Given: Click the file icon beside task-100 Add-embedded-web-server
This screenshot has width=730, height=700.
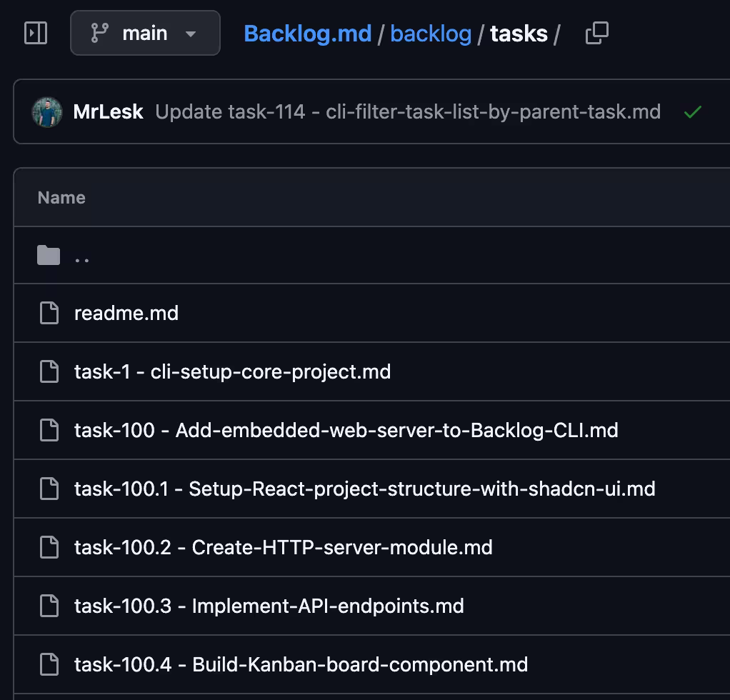Looking at the screenshot, I should click(x=49, y=430).
